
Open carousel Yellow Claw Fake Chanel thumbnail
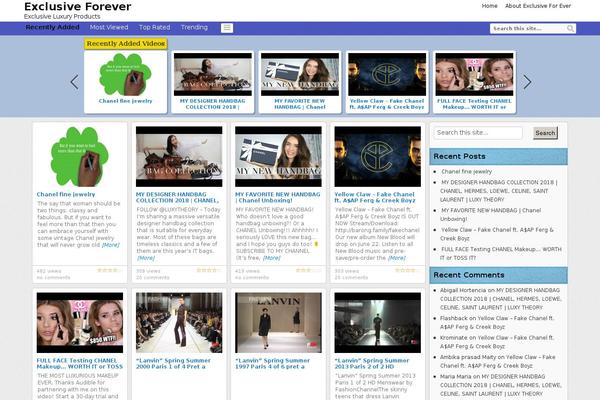point(387,74)
